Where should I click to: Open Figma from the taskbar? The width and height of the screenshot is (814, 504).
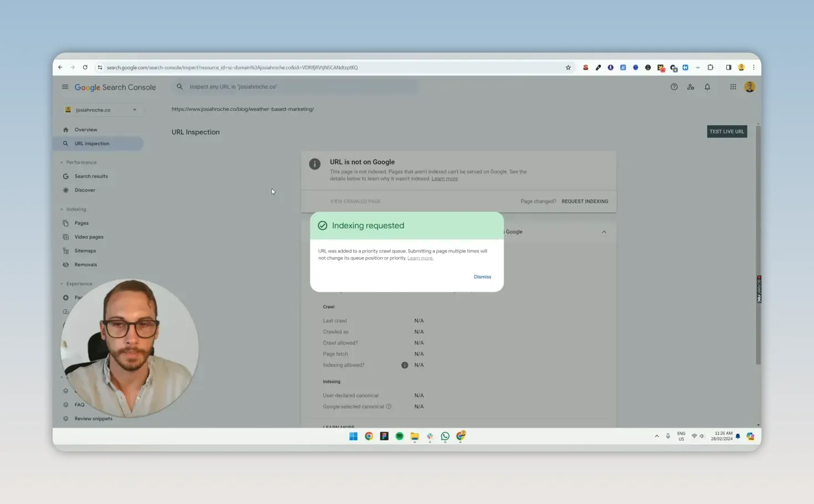384,436
